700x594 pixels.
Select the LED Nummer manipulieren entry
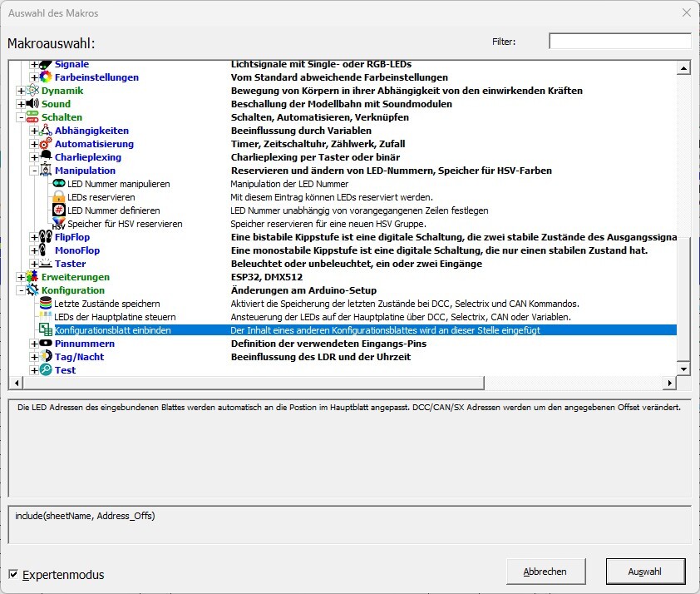click(x=119, y=184)
